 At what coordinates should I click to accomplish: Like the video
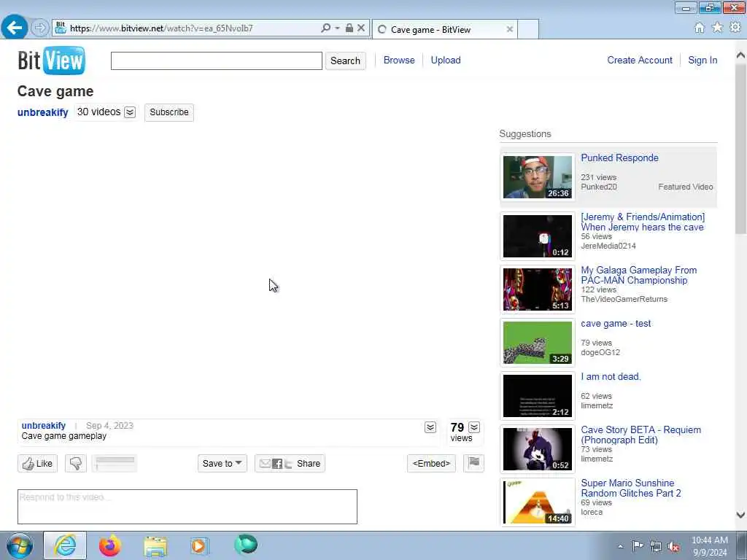pos(38,463)
